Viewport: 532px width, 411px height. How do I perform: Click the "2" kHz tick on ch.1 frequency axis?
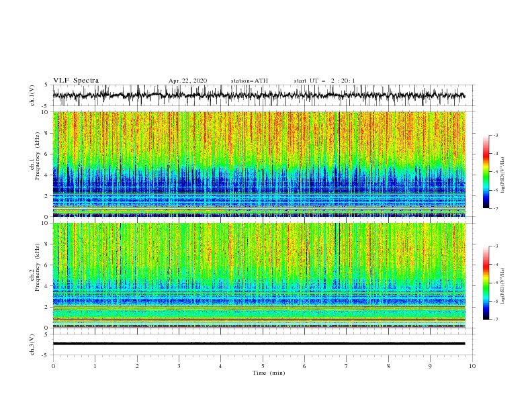point(46,195)
